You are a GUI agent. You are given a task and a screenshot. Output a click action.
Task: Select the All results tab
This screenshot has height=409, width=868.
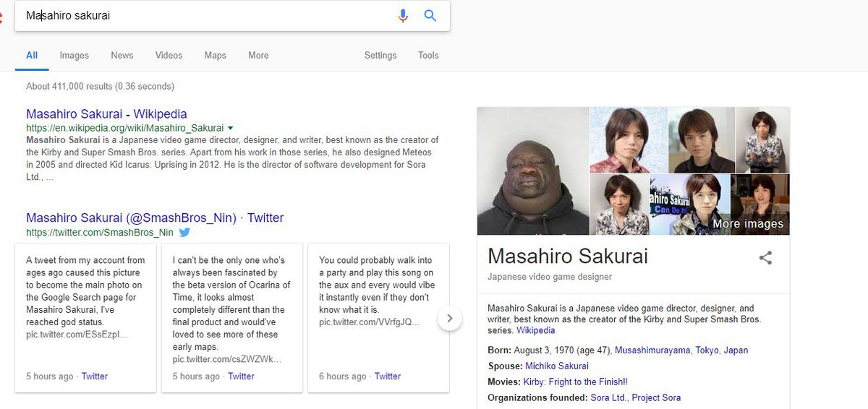(x=32, y=55)
